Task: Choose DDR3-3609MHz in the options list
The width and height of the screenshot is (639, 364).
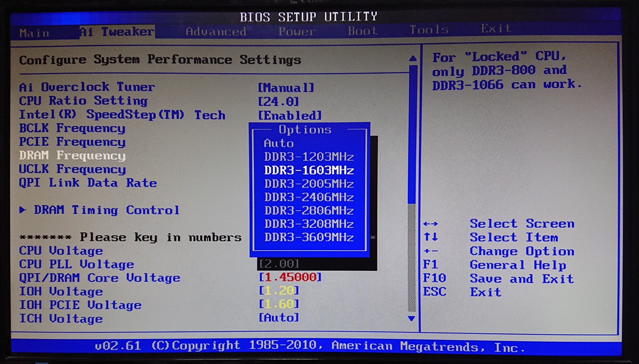Action: (309, 237)
